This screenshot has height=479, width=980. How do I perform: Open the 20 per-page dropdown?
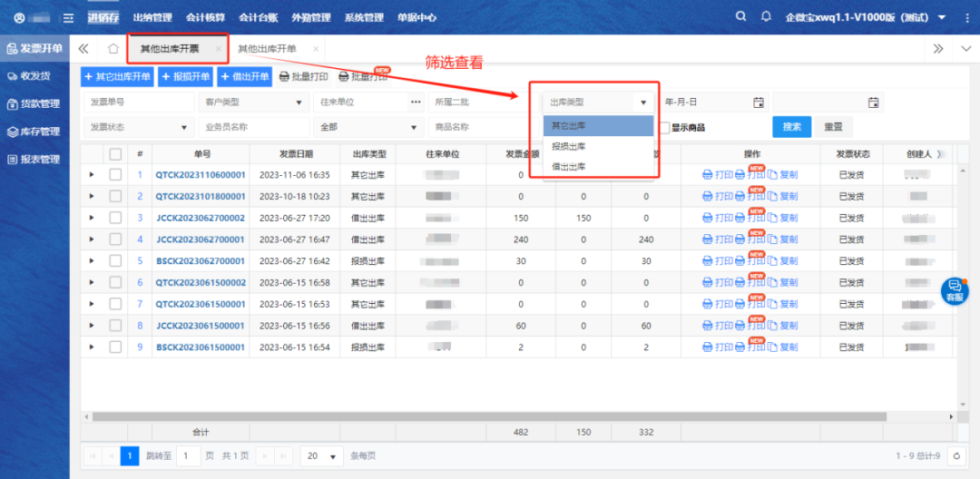(x=322, y=456)
